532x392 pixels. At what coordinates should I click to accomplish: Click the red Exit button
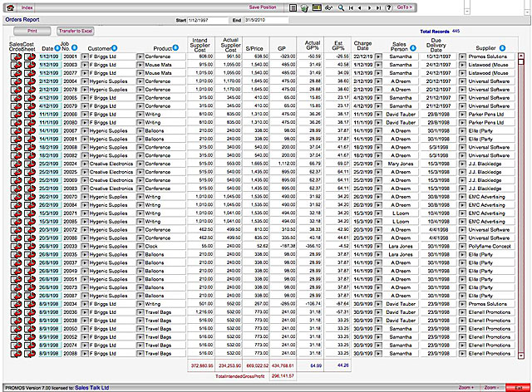pos(518,388)
